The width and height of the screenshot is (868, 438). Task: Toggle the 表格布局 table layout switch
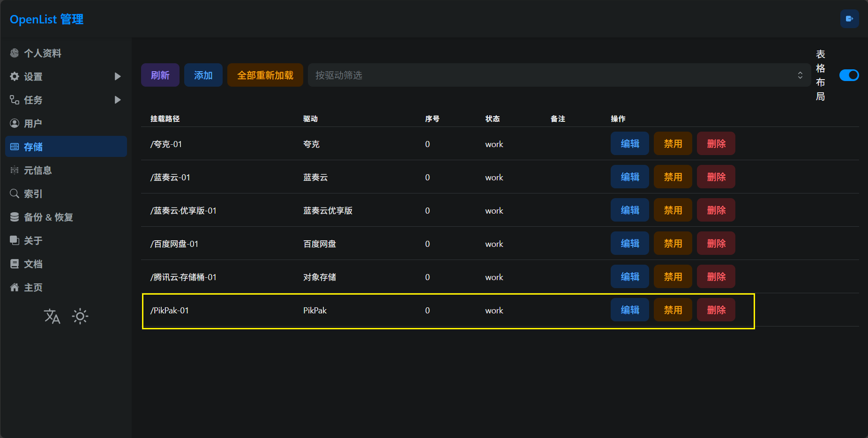click(849, 75)
